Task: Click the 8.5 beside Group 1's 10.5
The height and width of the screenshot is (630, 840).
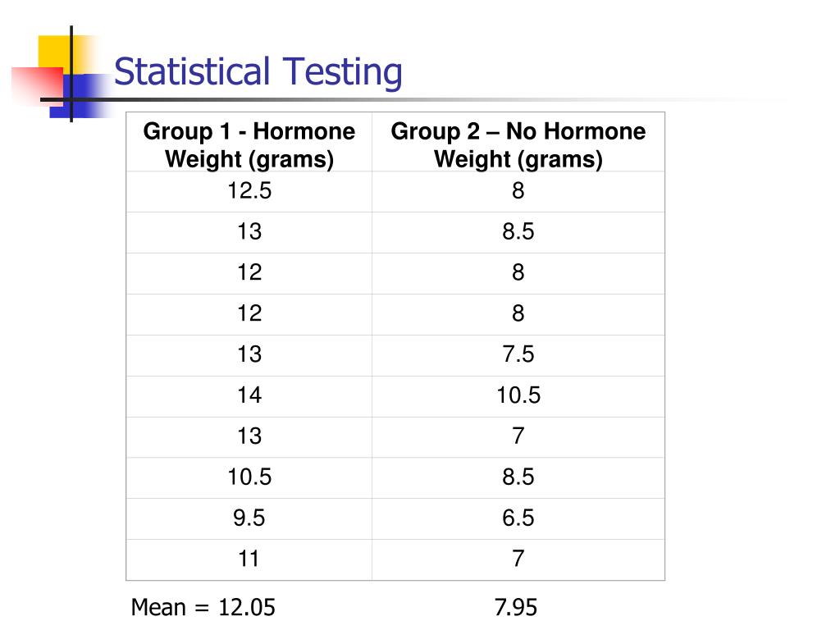Action: coord(518,477)
